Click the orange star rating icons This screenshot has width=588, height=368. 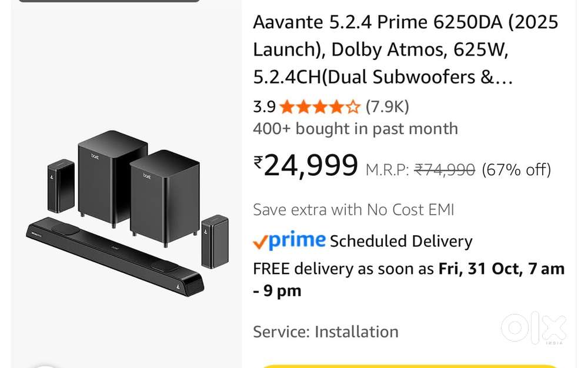[319, 107]
